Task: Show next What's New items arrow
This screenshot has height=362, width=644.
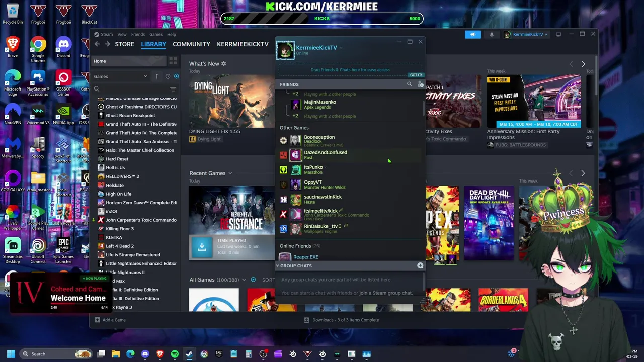Action: (583, 64)
